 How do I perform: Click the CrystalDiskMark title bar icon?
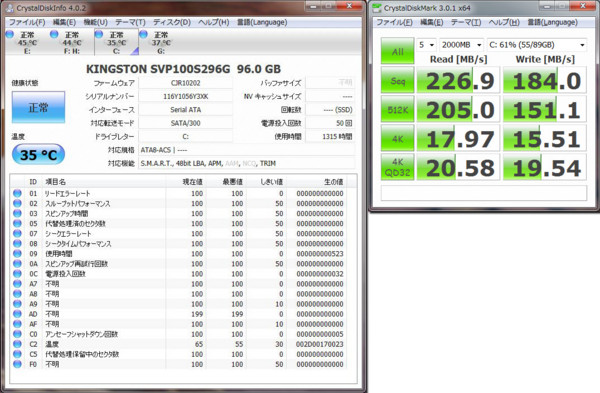pos(377,8)
